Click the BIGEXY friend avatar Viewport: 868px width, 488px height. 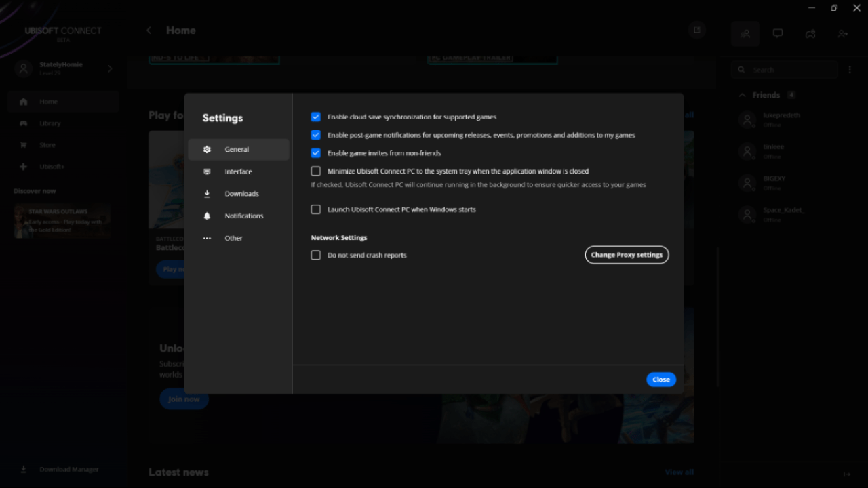tap(747, 183)
